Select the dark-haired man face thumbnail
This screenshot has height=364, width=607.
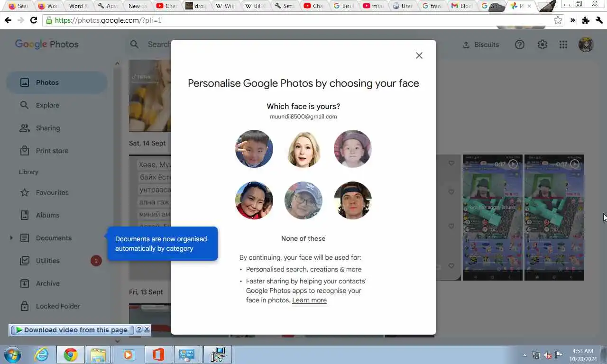[x=353, y=200]
